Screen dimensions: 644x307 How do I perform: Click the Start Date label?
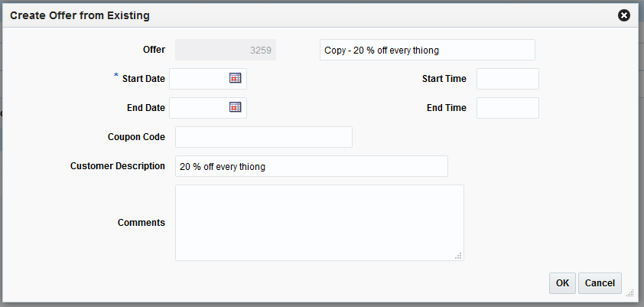point(143,79)
